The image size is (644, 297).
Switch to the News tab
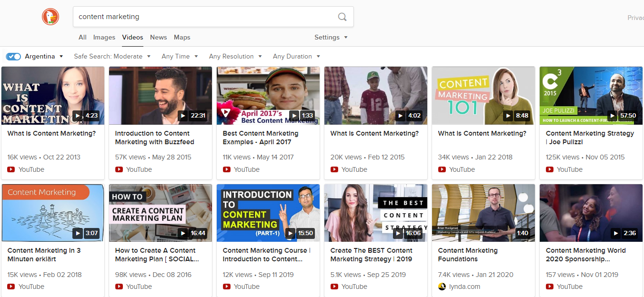(159, 37)
